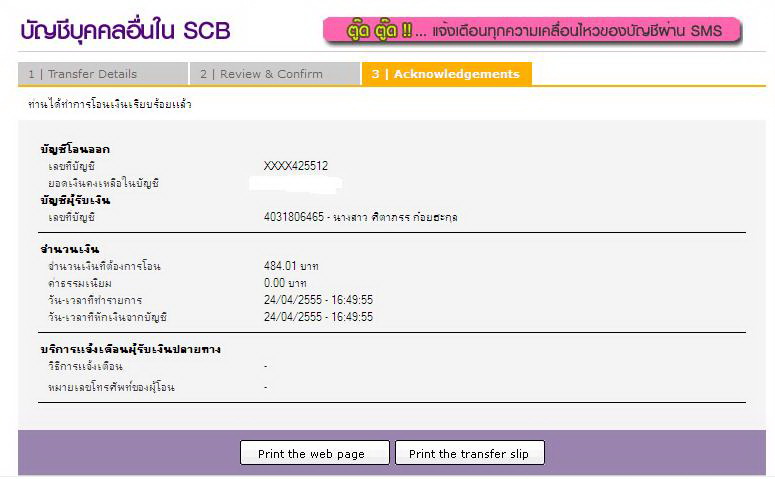Click the page heading ending in SCB

126,31
